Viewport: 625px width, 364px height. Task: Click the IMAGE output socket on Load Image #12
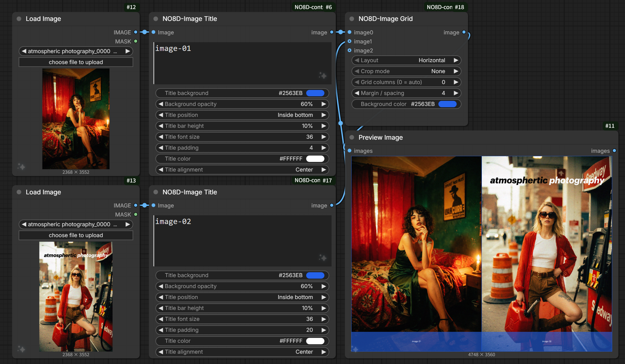click(136, 32)
